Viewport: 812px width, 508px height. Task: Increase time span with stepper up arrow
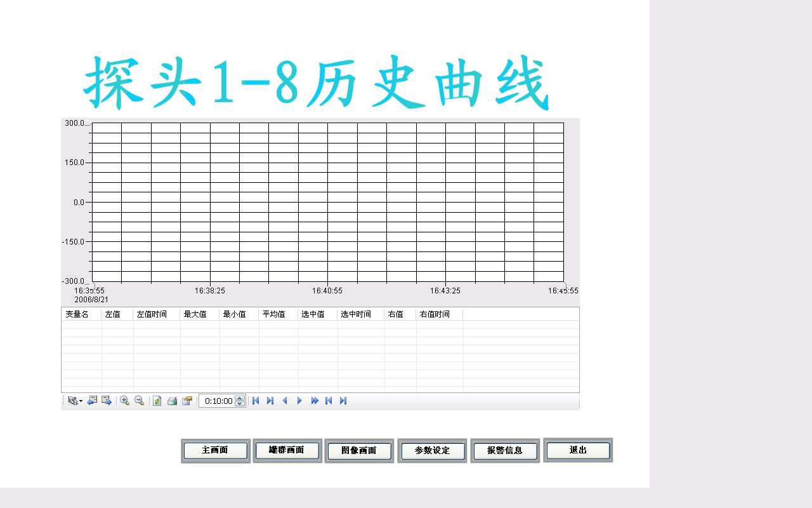(x=240, y=398)
